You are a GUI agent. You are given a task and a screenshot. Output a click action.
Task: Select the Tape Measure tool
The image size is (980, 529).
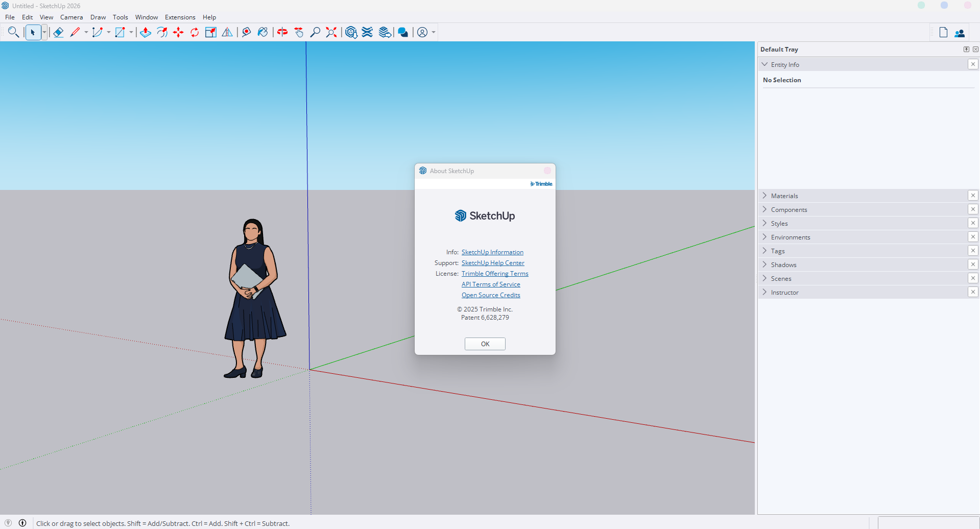tap(246, 33)
